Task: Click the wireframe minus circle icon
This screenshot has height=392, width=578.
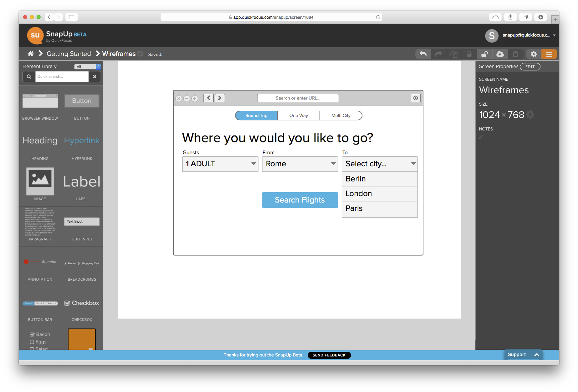Action: tap(187, 98)
